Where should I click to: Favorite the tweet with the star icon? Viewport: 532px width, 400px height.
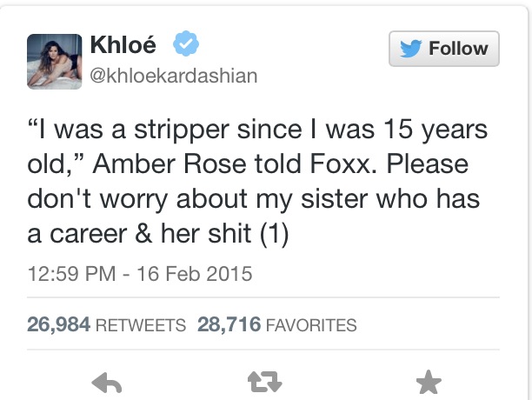(429, 381)
